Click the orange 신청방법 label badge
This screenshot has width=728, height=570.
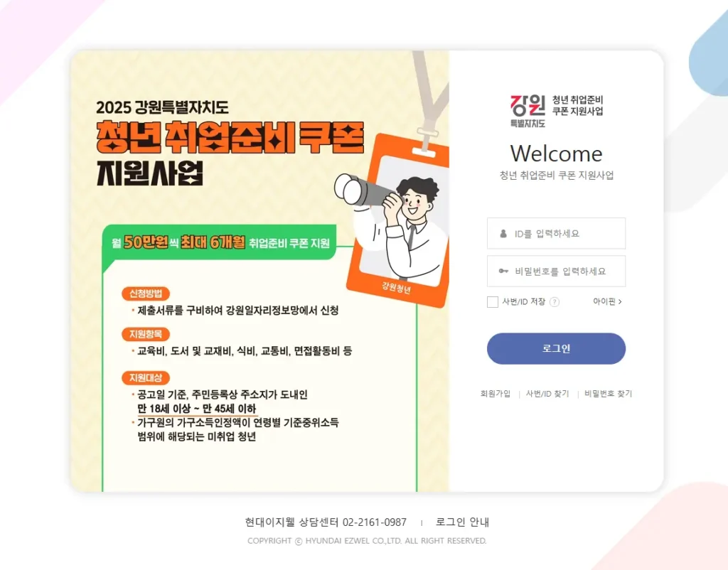click(x=146, y=294)
